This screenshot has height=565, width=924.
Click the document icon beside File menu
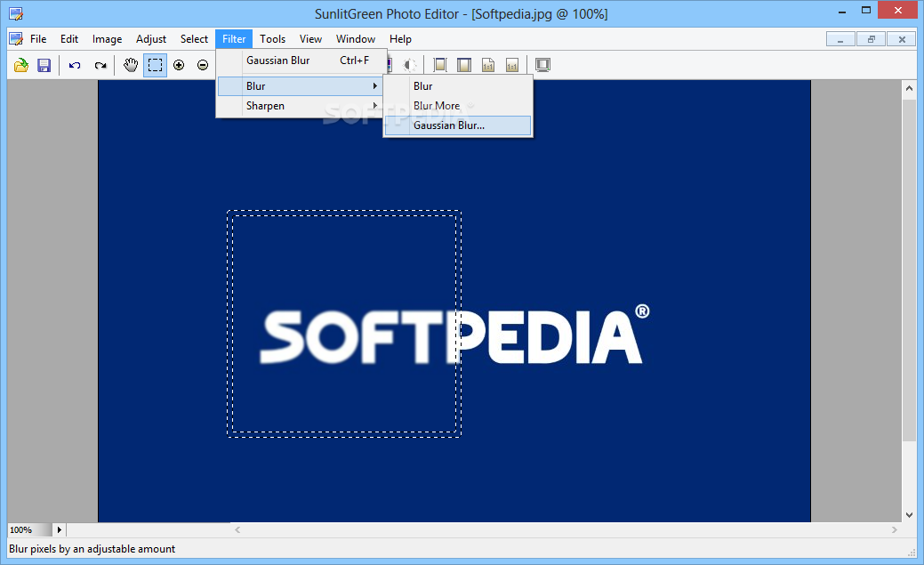coord(16,39)
